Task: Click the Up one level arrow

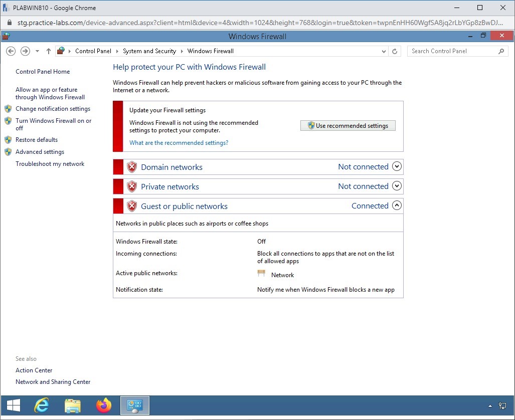Action: 49,51
